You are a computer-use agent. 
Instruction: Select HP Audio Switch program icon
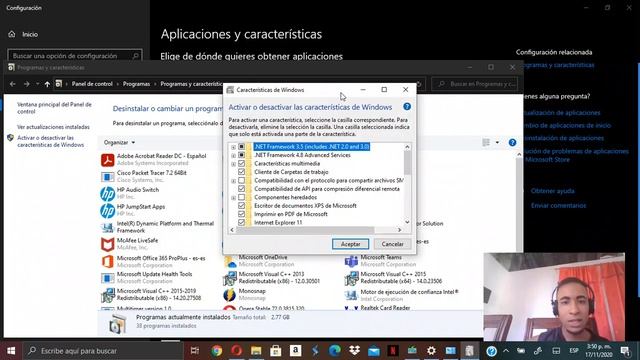(x=107, y=193)
